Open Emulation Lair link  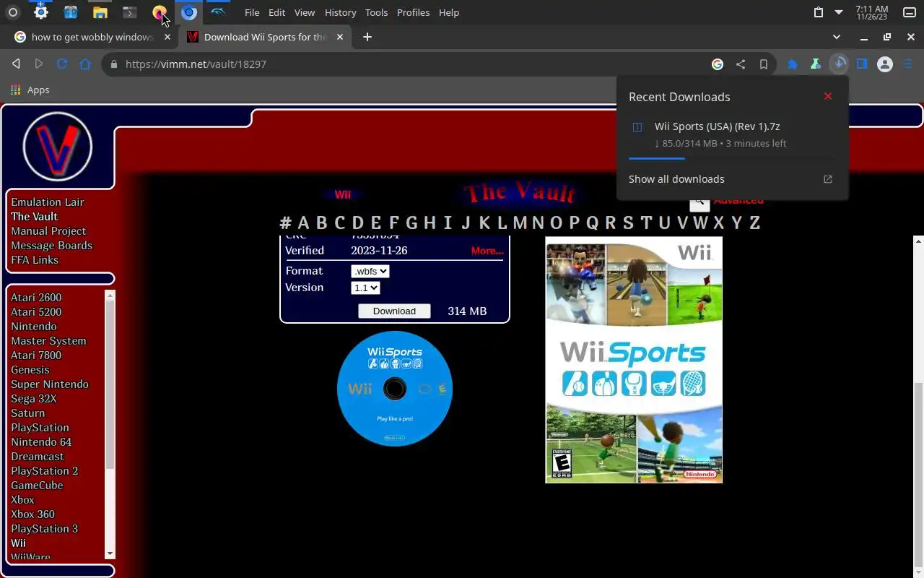tap(48, 202)
